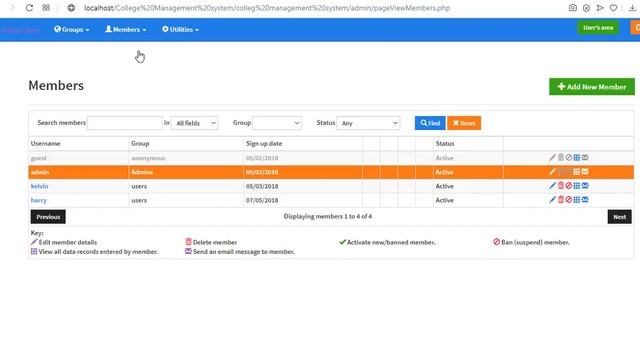
Task: Click 'Displaying members 1 to 4 of 4' text
Action: click(328, 216)
